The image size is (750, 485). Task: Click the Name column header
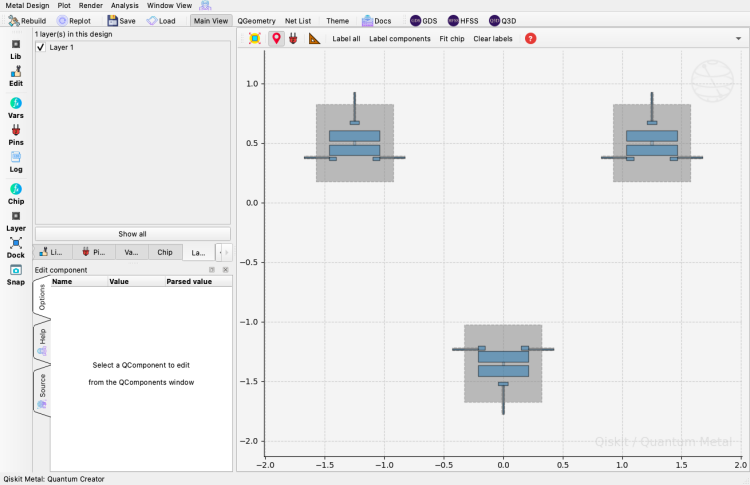pos(79,281)
